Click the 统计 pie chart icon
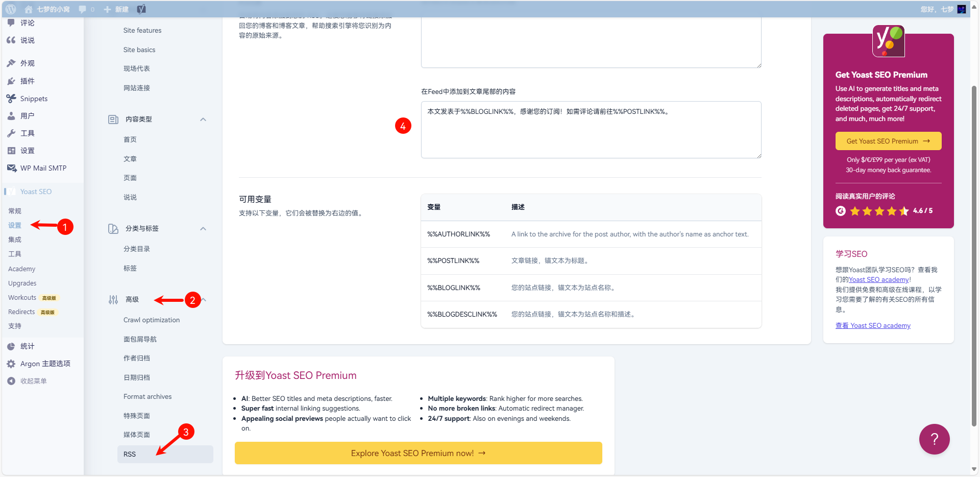980x477 pixels. (11, 346)
